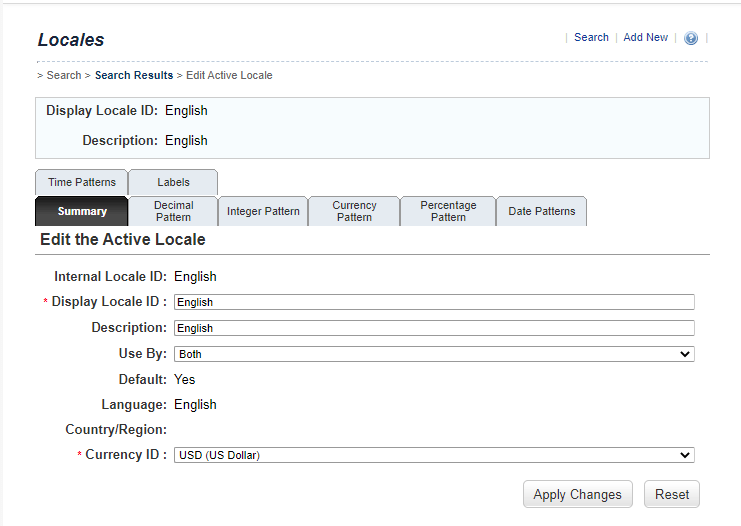Open the Percentage Pattern tab
741x526 pixels.
click(x=448, y=211)
